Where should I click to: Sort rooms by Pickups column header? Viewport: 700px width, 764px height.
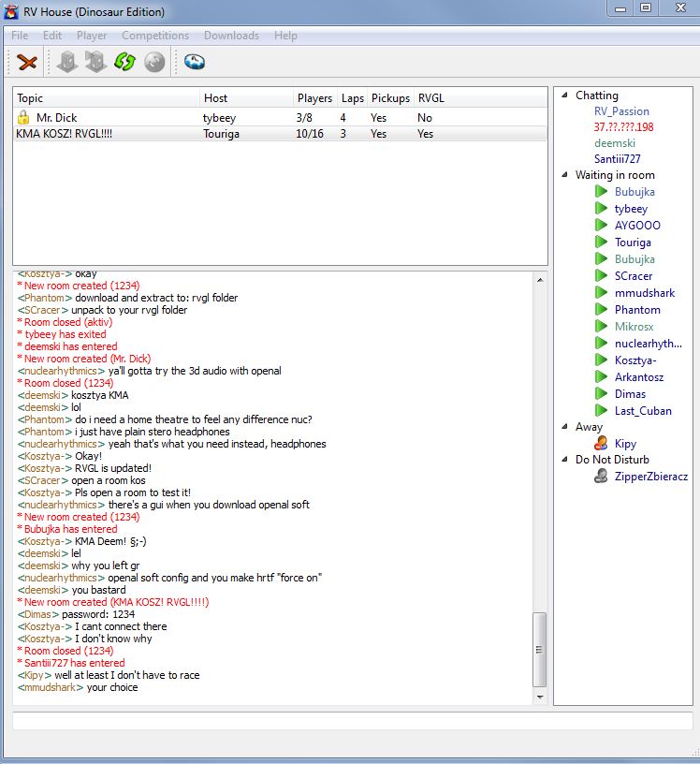(x=390, y=98)
